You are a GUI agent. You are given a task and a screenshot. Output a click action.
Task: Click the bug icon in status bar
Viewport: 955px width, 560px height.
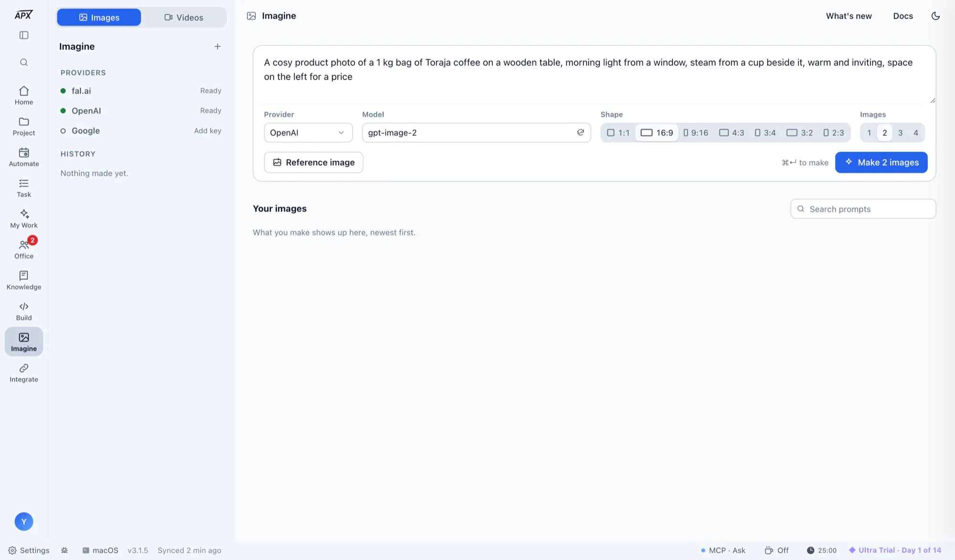(x=64, y=550)
